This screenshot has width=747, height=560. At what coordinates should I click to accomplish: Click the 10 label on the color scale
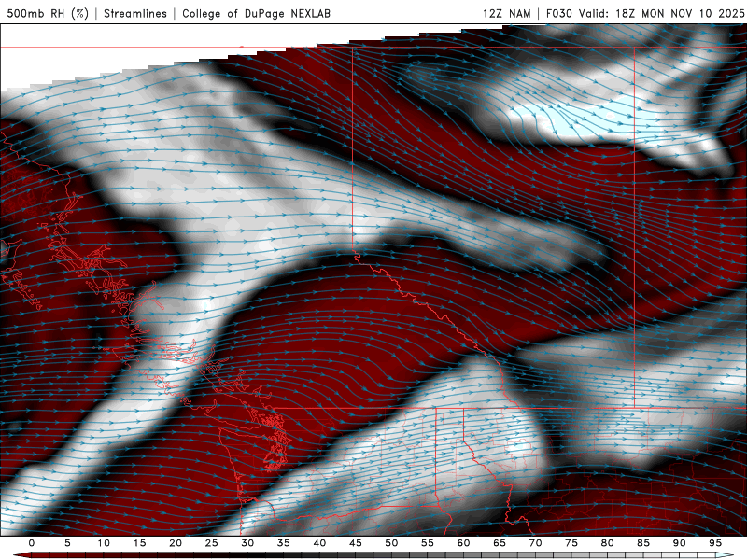tap(104, 543)
